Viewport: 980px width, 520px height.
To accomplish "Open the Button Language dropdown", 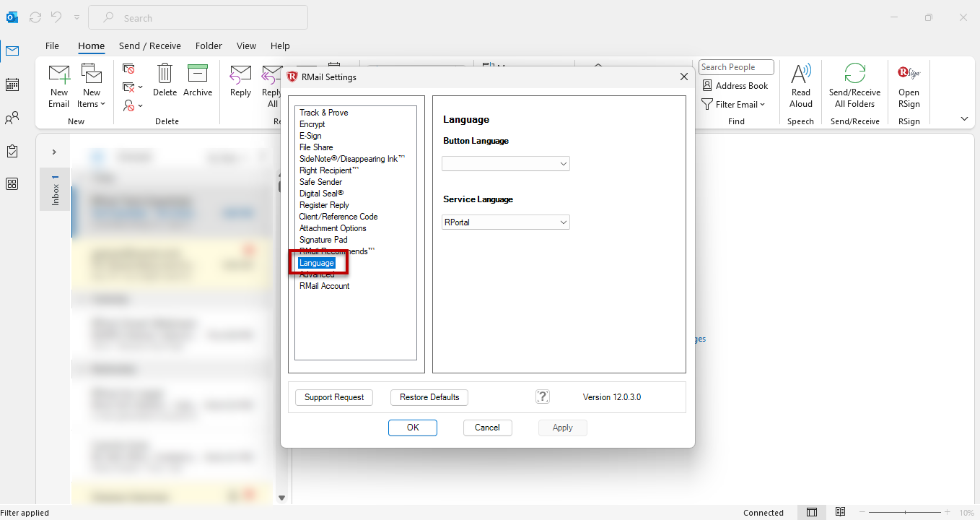I will pos(506,164).
